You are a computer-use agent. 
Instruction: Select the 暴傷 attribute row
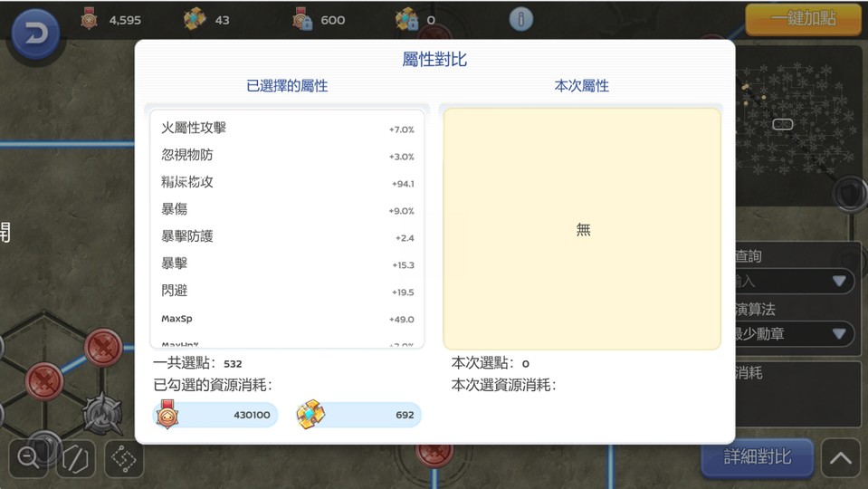(x=287, y=210)
